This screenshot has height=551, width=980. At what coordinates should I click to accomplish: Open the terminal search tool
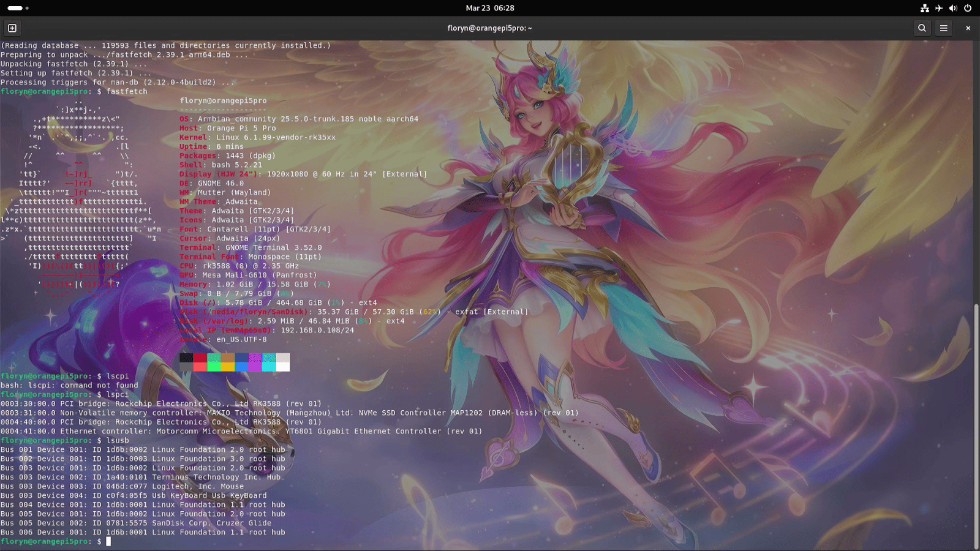922,28
